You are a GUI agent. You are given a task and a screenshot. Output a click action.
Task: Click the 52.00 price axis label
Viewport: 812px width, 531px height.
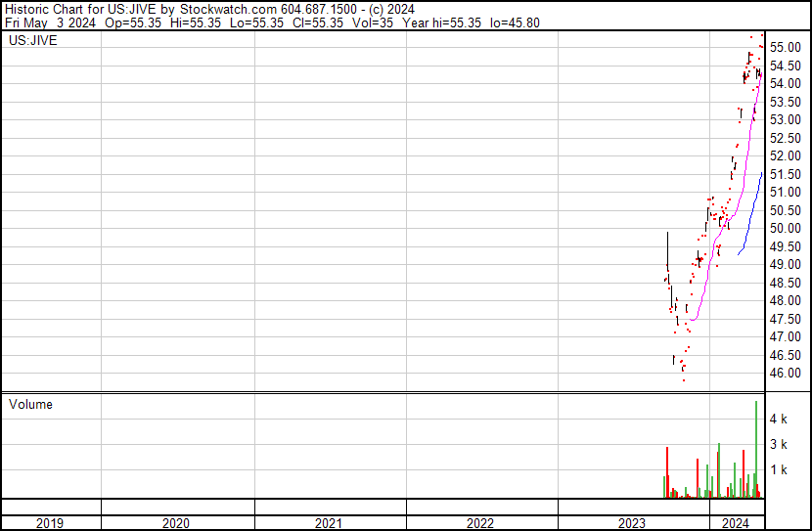(785, 155)
